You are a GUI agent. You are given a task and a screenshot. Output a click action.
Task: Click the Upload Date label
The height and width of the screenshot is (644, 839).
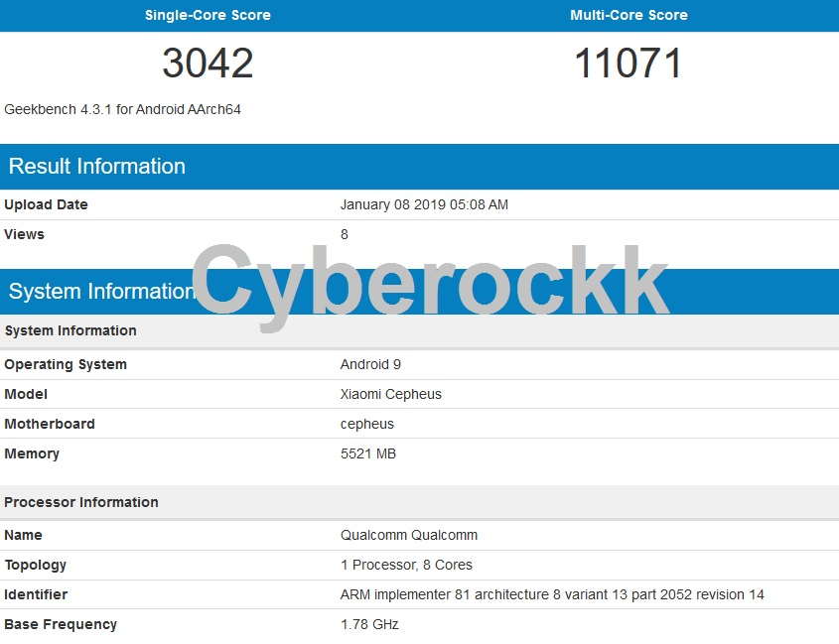46,204
